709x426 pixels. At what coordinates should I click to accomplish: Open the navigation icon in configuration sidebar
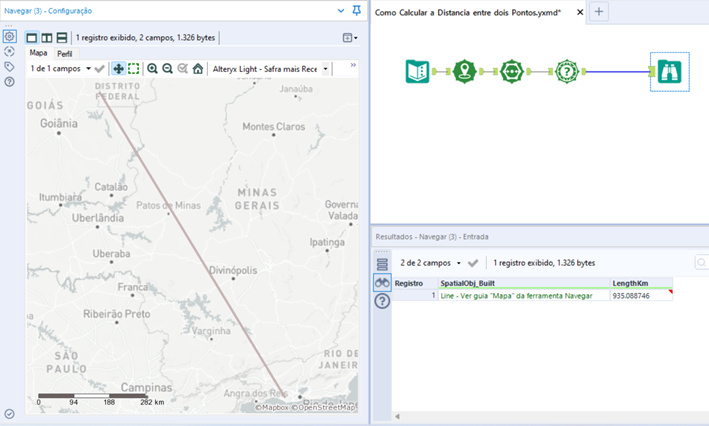9,52
